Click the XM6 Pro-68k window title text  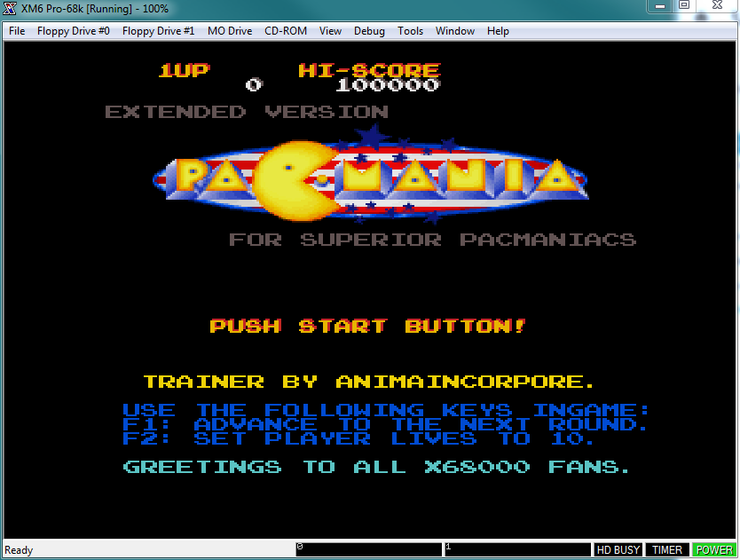point(95,9)
